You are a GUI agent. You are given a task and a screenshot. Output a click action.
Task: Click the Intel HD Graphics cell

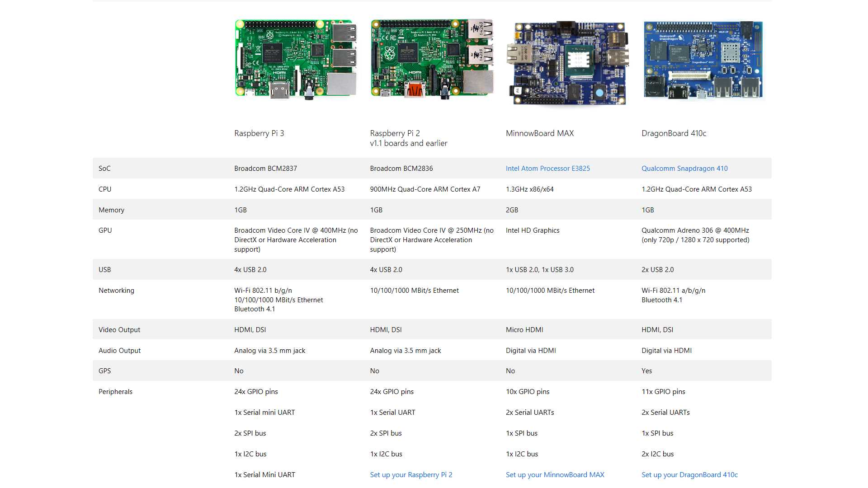coord(532,230)
